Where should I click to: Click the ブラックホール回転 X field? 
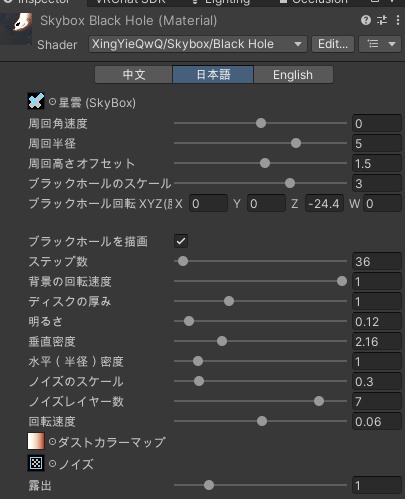click(208, 203)
